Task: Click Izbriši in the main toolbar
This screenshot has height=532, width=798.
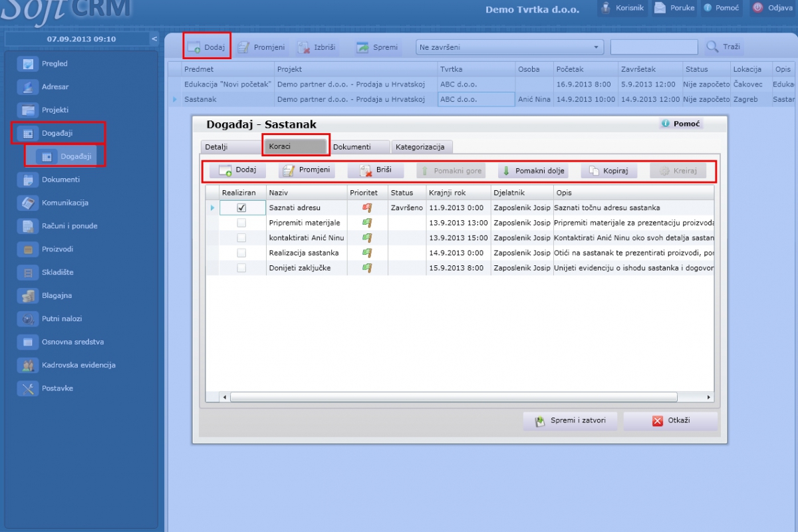Action: pos(317,47)
